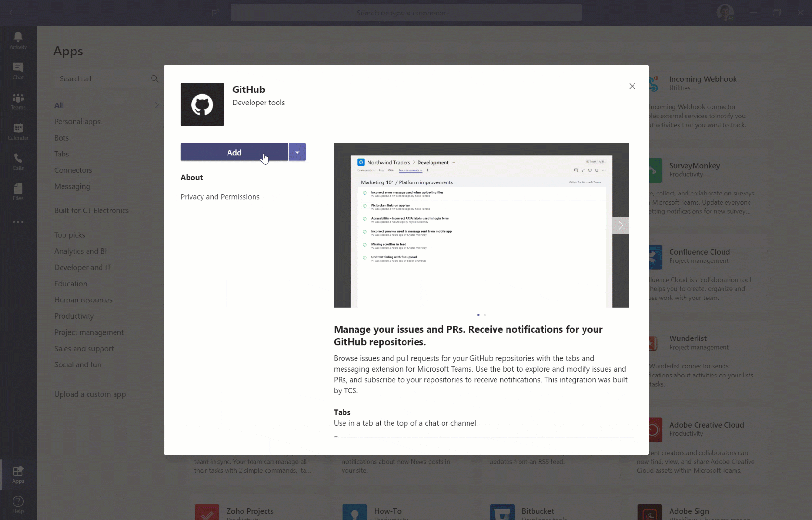Open the Zoho Projects app icon
This screenshot has width=812, height=520.
pyautogui.click(x=207, y=512)
